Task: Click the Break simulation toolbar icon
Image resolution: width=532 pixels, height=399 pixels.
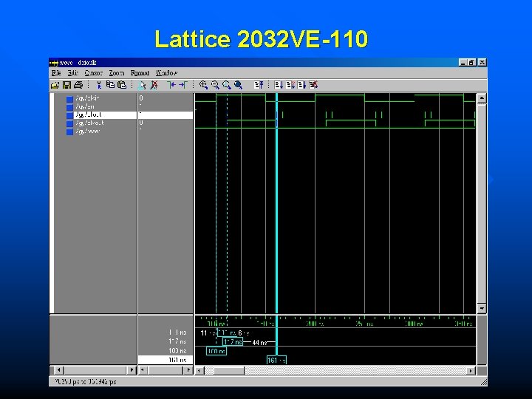Action: click(x=313, y=85)
